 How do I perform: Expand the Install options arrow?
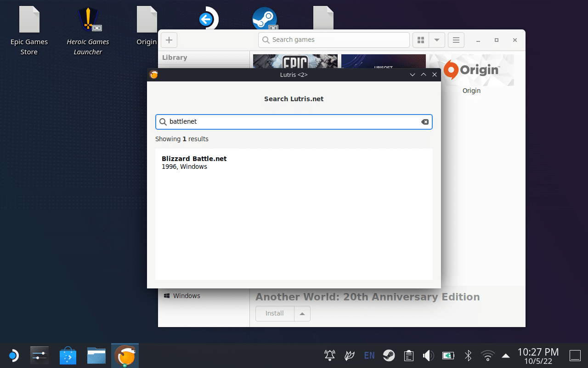(x=302, y=313)
